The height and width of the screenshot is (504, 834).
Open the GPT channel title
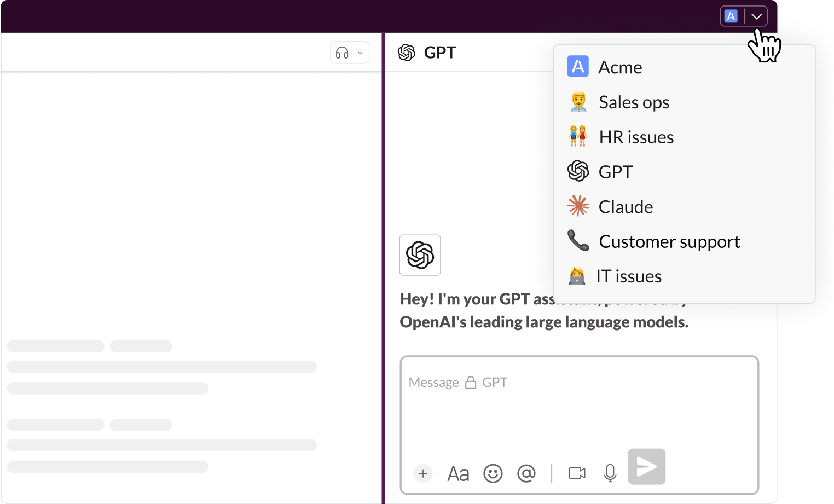click(440, 53)
